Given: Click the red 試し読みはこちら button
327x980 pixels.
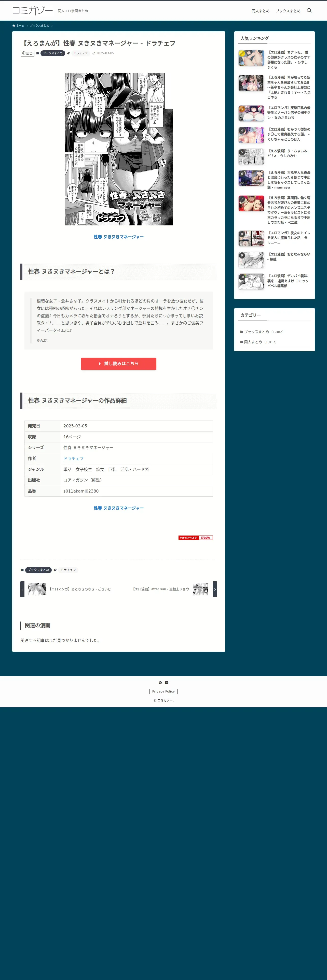Looking at the screenshot, I should pos(119,364).
